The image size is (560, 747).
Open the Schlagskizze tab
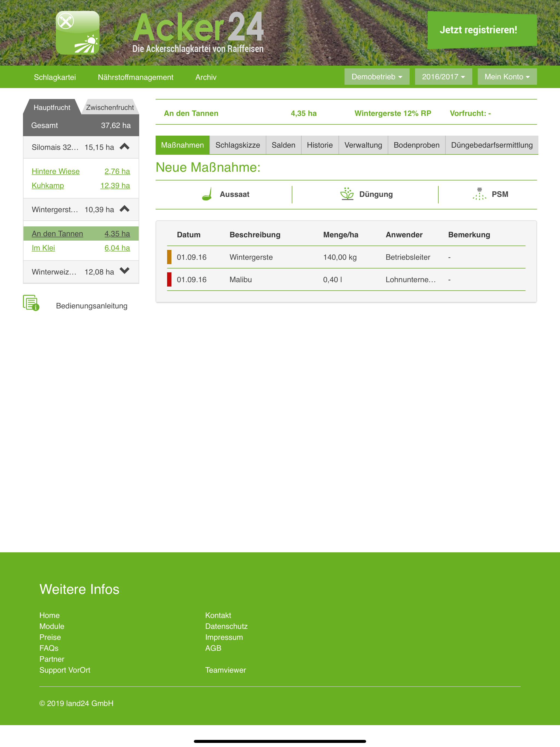coord(237,145)
